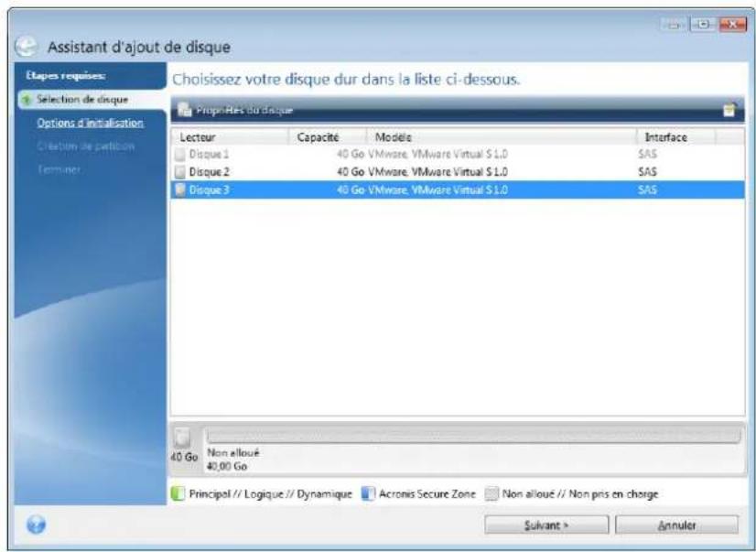Click the Non alloué 40,00 Go label

click(x=233, y=460)
